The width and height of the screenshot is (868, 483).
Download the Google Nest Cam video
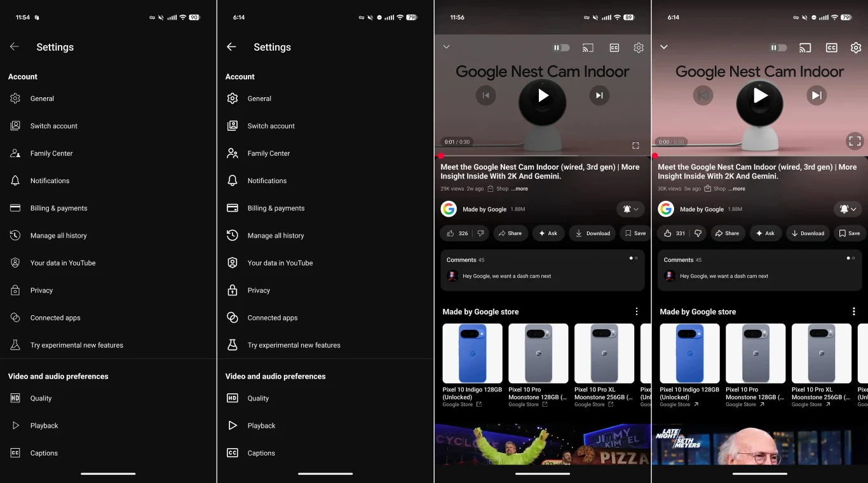click(x=592, y=233)
